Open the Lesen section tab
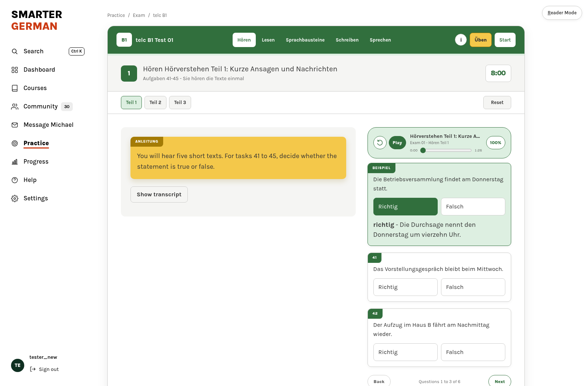The width and height of the screenshot is (588, 386). pos(268,40)
